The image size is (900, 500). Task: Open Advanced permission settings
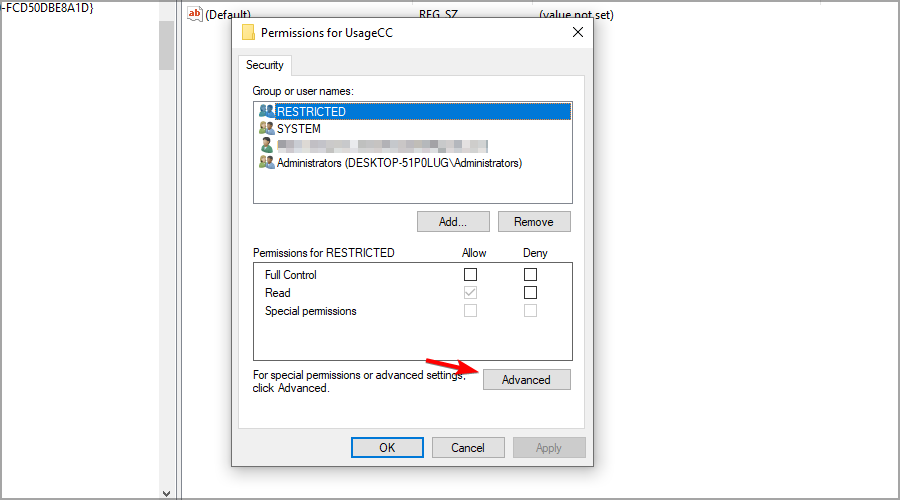click(526, 379)
